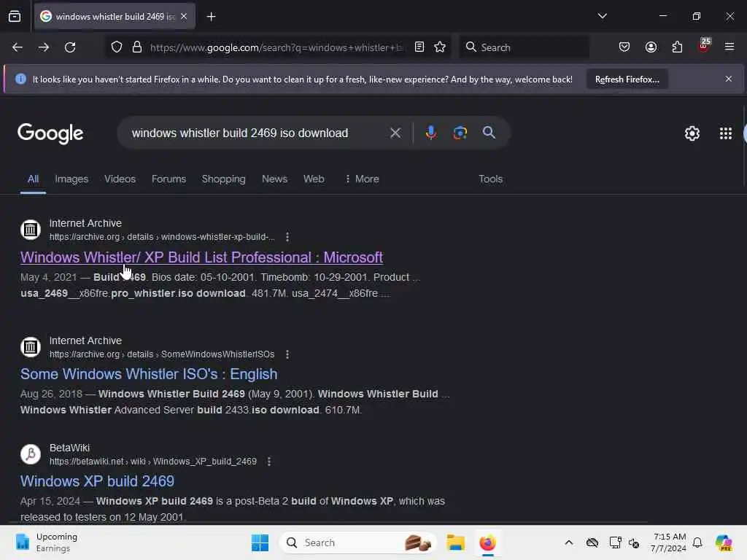Image resolution: width=747 pixels, height=560 pixels.
Task: Open OneDrive cloud tray icon
Action: click(592, 542)
